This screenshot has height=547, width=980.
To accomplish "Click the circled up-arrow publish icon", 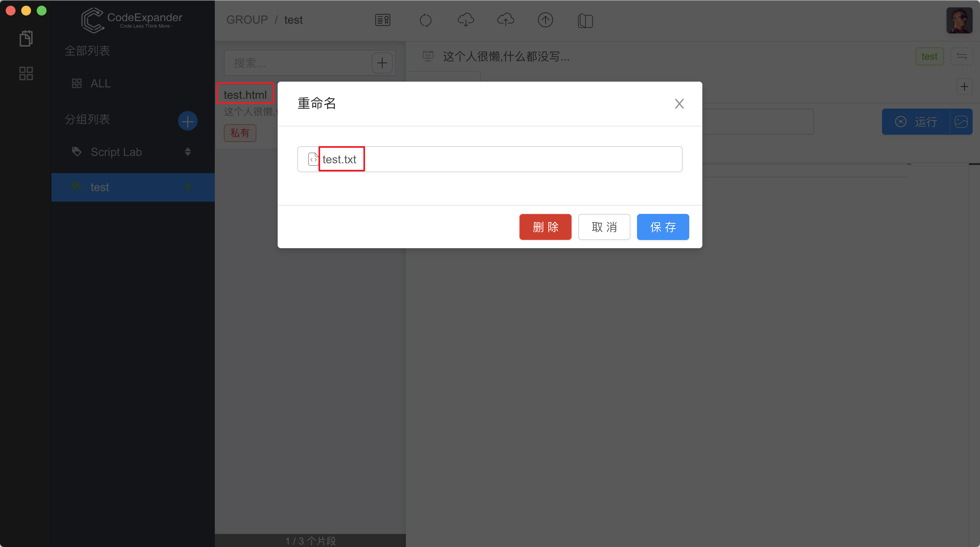I will point(545,20).
